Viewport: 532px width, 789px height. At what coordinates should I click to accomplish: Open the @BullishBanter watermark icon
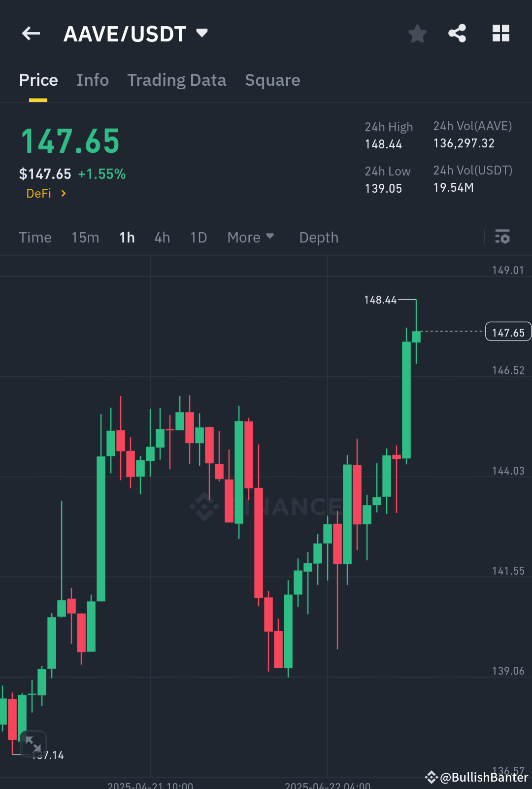pyautogui.click(x=431, y=777)
